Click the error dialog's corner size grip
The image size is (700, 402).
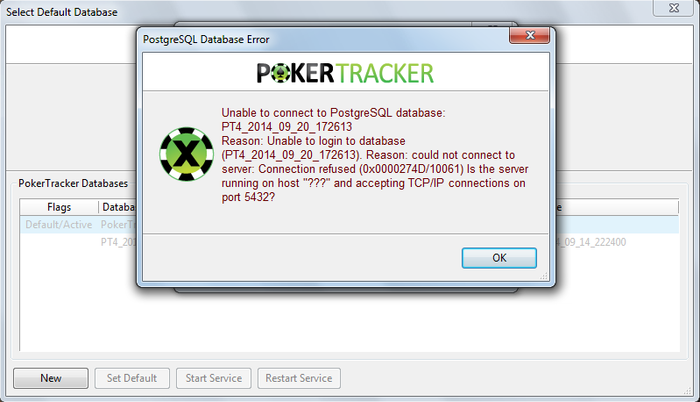(x=544, y=276)
